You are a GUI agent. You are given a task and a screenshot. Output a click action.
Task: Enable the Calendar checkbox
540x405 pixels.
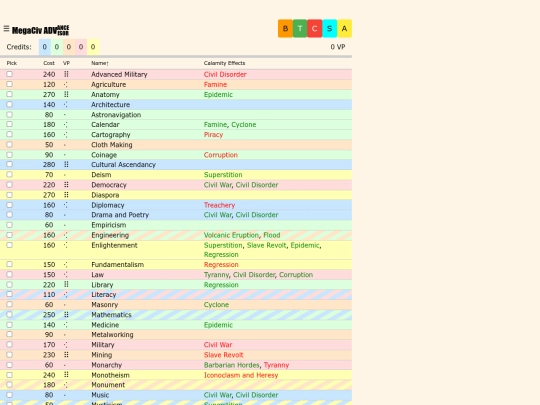click(x=10, y=124)
